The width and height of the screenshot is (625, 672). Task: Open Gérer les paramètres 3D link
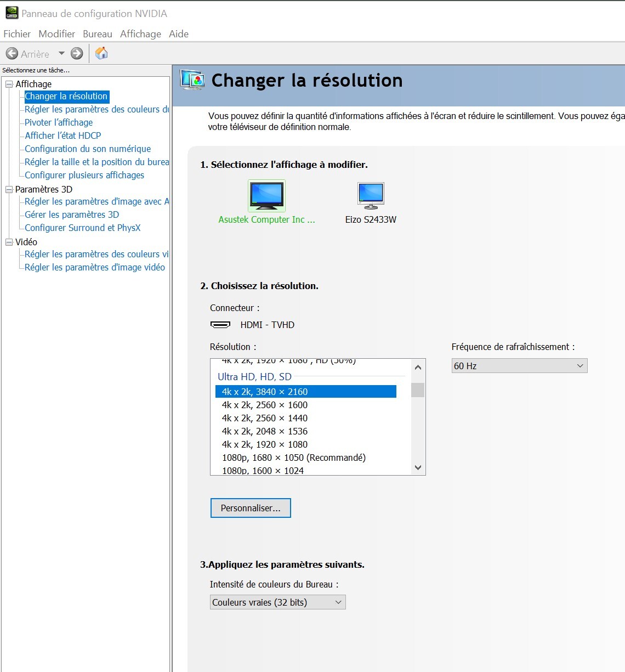coord(72,214)
